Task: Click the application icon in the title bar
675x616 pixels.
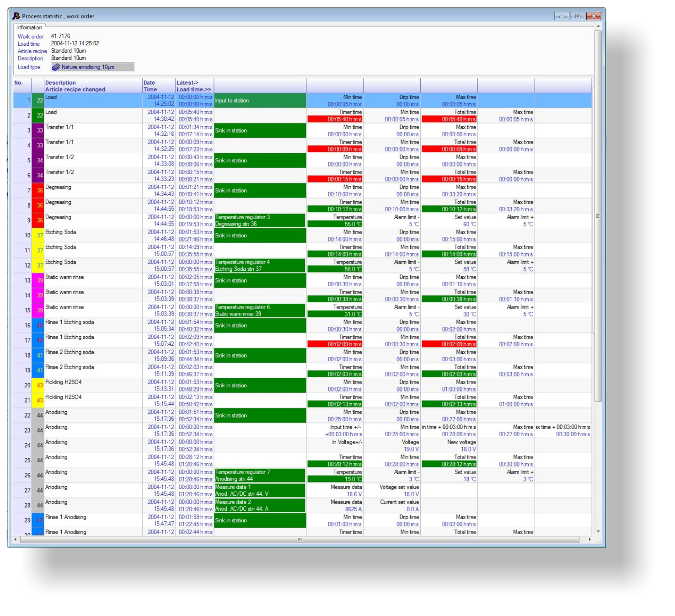Action: (x=16, y=16)
